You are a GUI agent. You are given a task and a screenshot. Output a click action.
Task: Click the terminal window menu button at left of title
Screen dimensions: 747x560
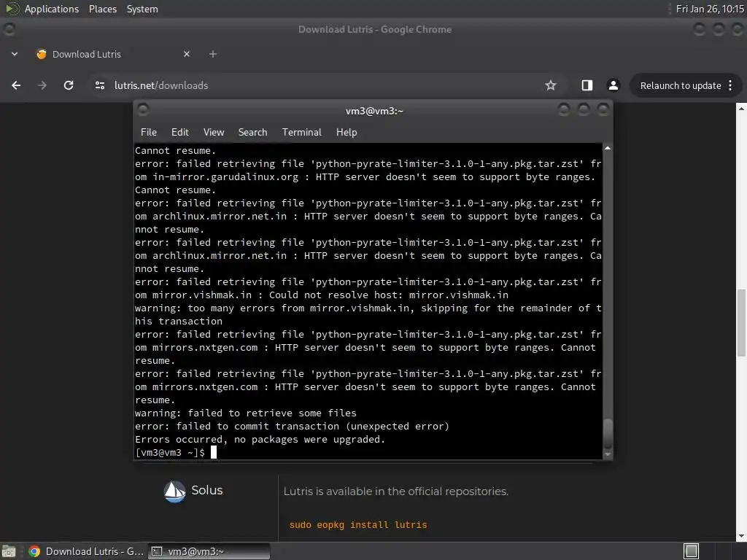(x=143, y=110)
